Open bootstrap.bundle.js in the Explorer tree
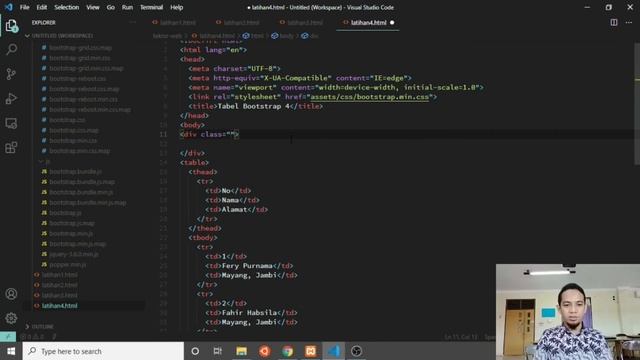The height and width of the screenshot is (360, 640). (76, 171)
